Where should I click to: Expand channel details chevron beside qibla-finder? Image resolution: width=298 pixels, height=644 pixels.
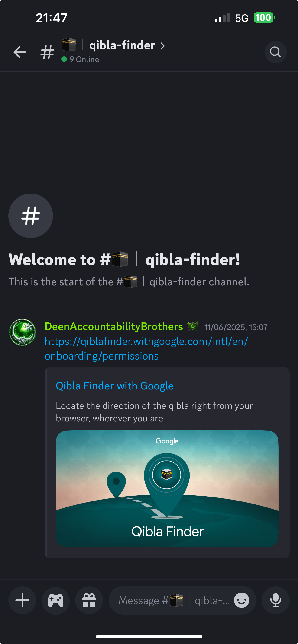(163, 46)
